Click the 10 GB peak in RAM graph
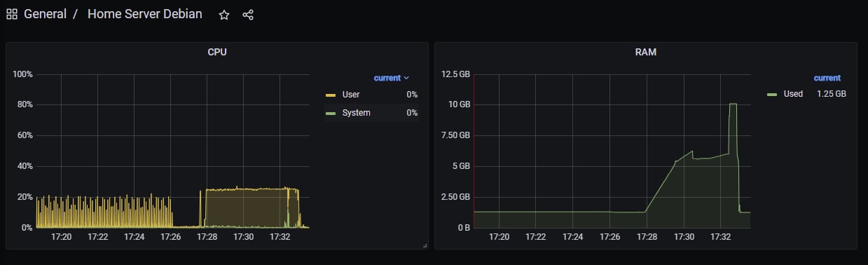 [x=733, y=104]
